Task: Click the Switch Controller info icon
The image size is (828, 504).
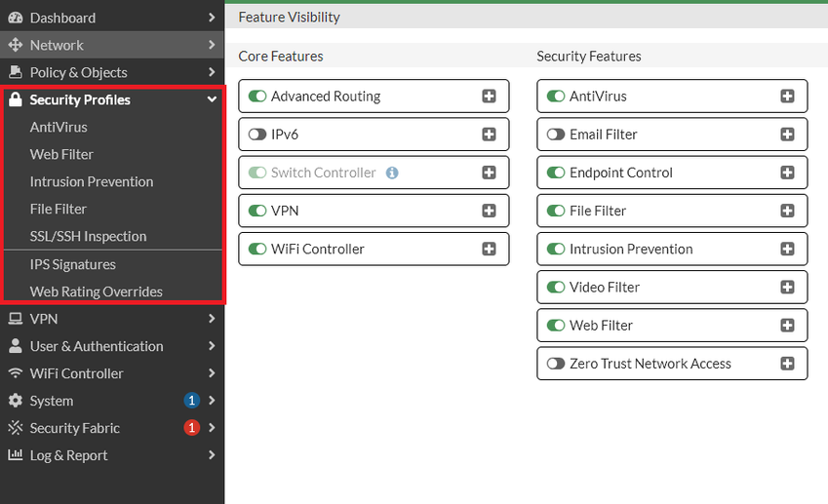Action: point(392,173)
